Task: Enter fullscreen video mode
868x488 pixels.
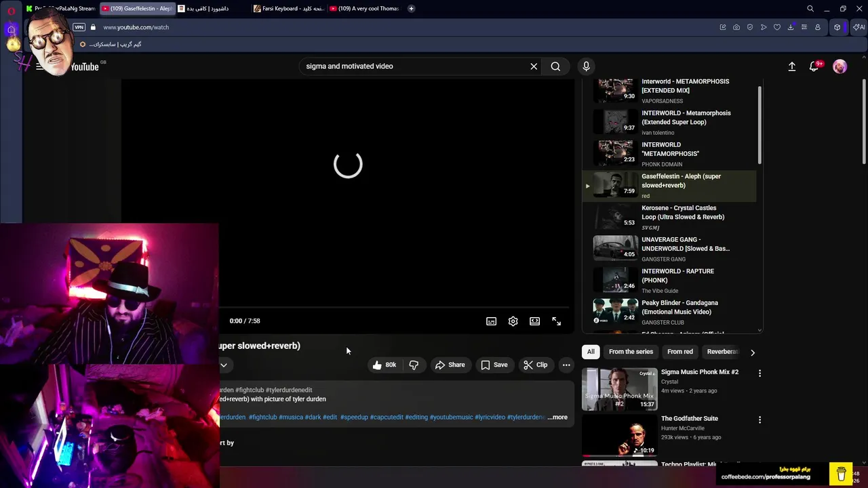Action: click(557, 321)
